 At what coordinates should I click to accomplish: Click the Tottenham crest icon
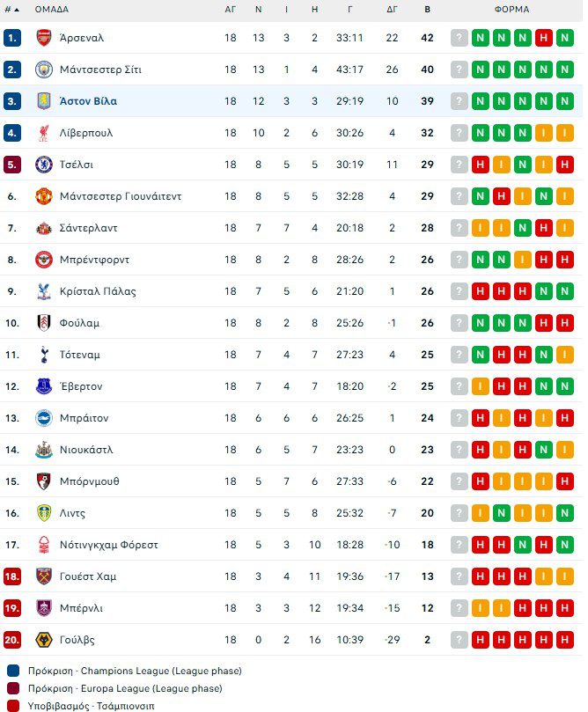[x=43, y=355]
